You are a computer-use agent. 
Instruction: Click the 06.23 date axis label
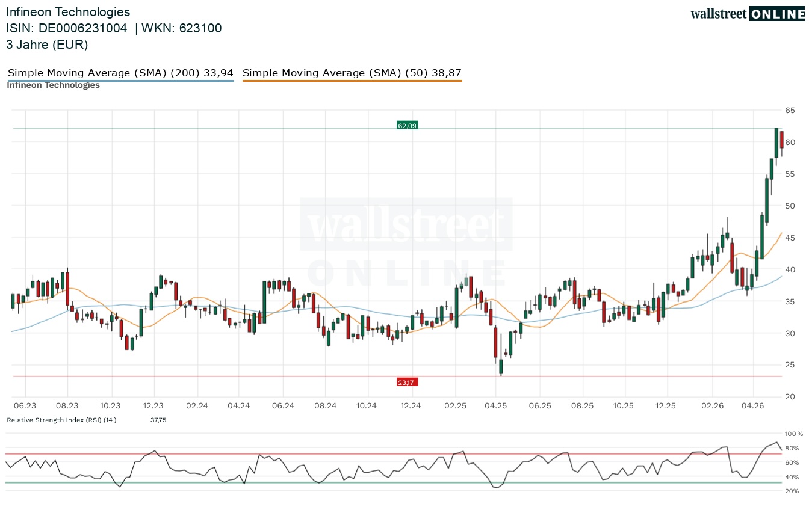(x=25, y=406)
